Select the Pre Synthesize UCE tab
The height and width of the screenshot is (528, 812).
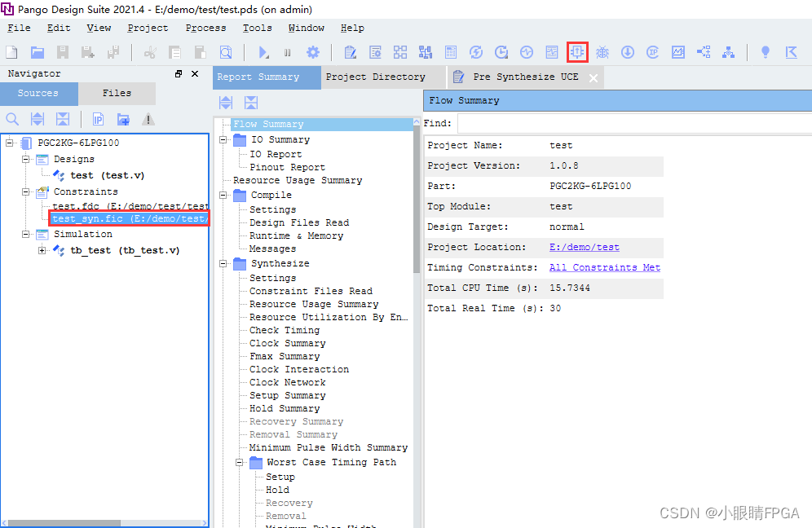pyautogui.click(x=525, y=77)
